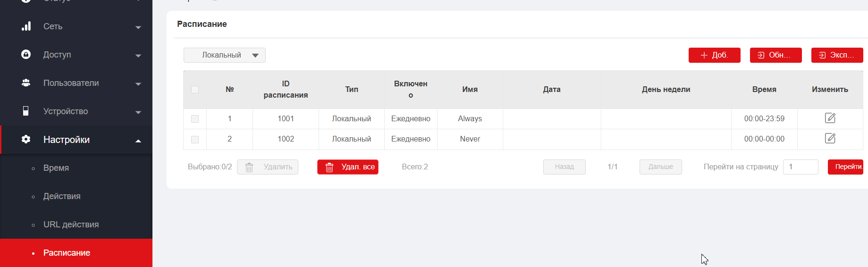868x267 pixels.
Task: Click the edit icon for the Never schedule
Action: click(x=830, y=138)
